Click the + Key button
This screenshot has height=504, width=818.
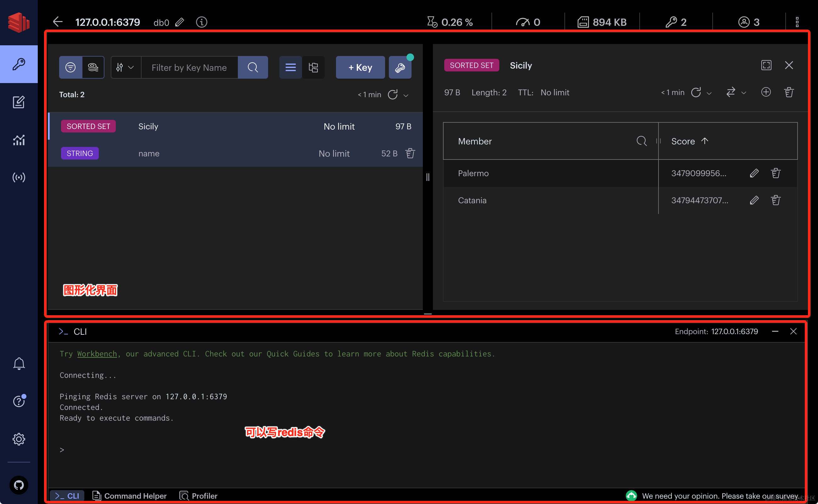coord(360,68)
